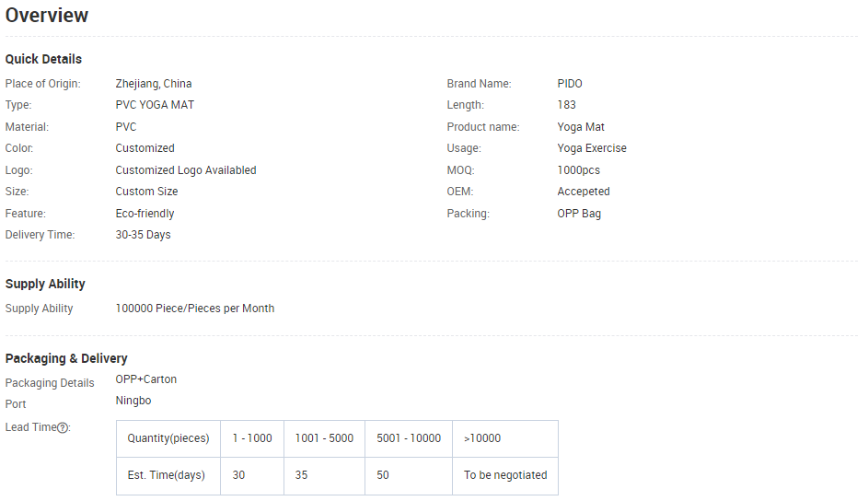Click the 30-35 Days delivery time

(x=143, y=235)
